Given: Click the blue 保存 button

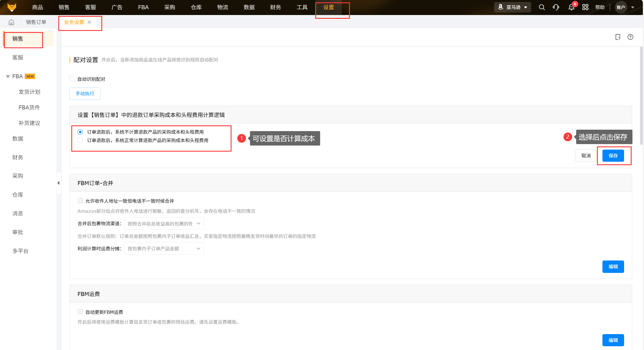Looking at the screenshot, I should coord(613,156).
